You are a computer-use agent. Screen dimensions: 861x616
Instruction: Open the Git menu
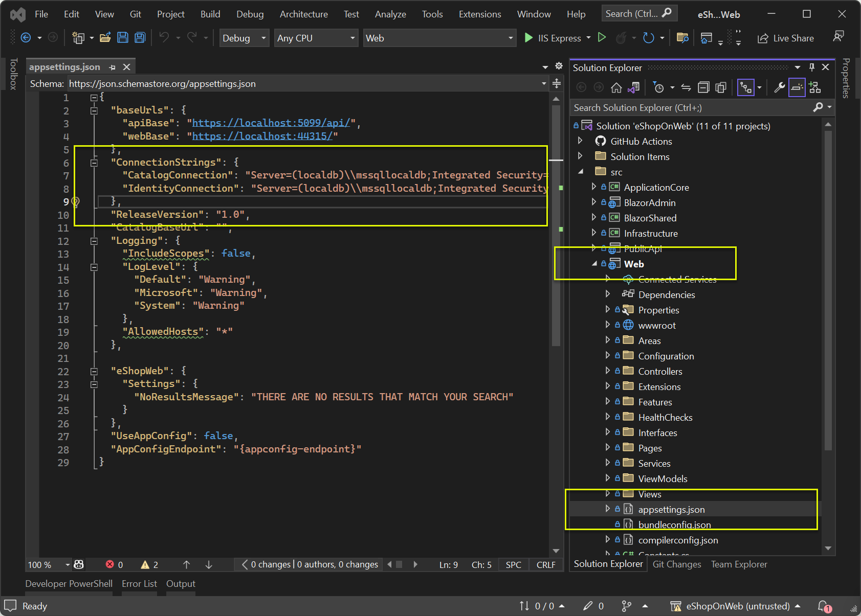point(136,14)
